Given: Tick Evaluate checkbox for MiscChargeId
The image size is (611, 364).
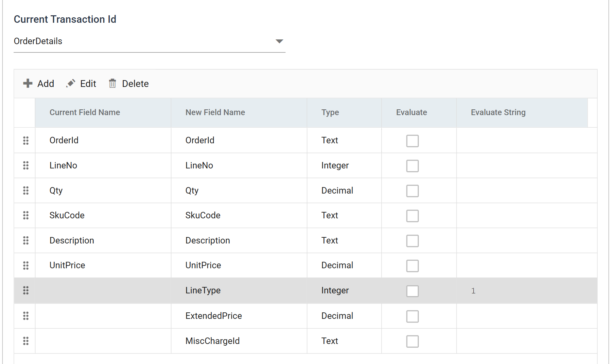Looking at the screenshot, I should pyautogui.click(x=413, y=342).
